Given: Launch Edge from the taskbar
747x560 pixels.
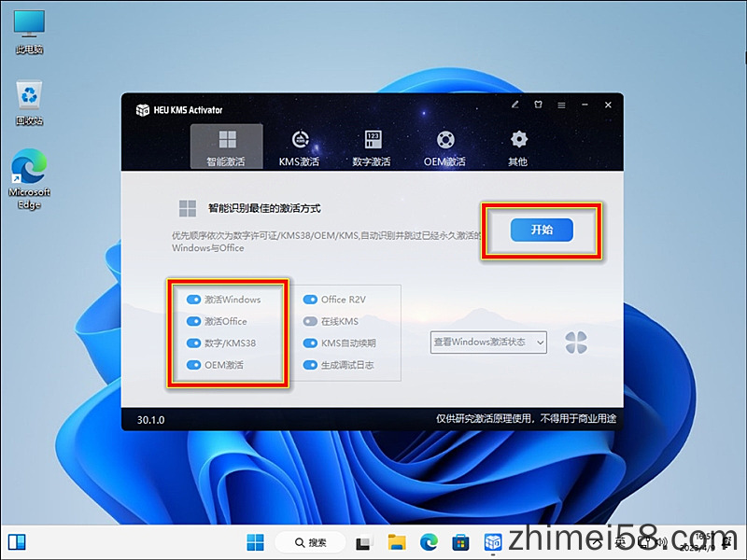Looking at the screenshot, I should click(x=429, y=542).
